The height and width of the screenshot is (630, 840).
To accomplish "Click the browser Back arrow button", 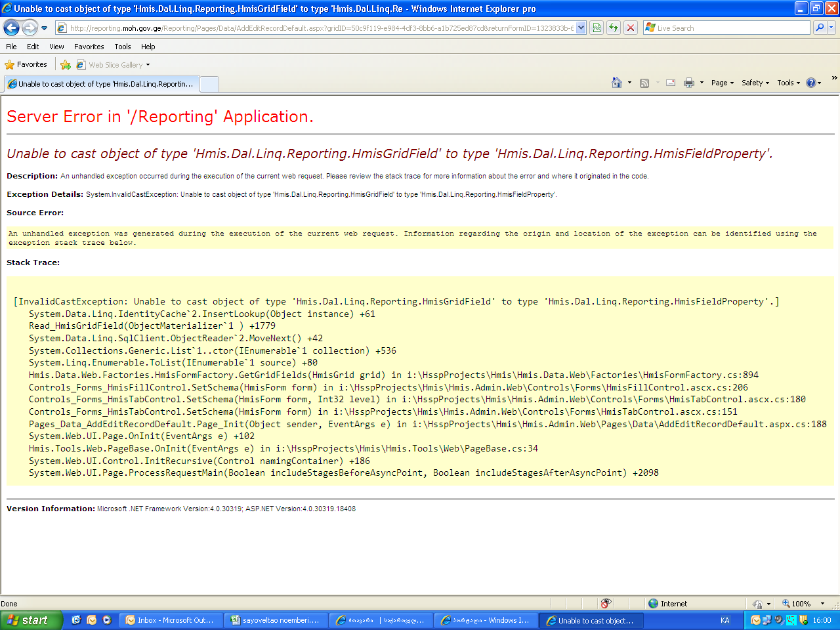I will pos(11,28).
